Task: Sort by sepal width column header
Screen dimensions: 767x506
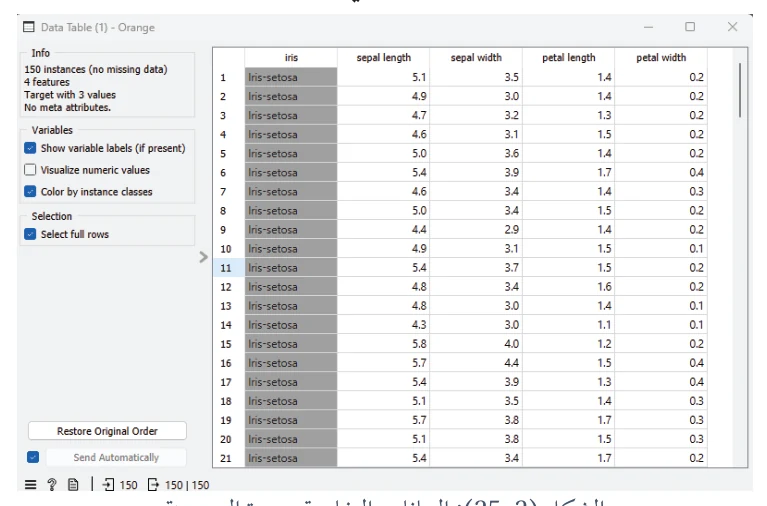Action: [475, 57]
